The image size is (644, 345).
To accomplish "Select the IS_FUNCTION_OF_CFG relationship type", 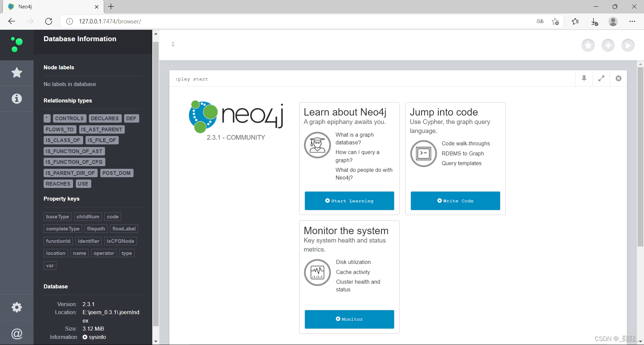I will (x=74, y=162).
